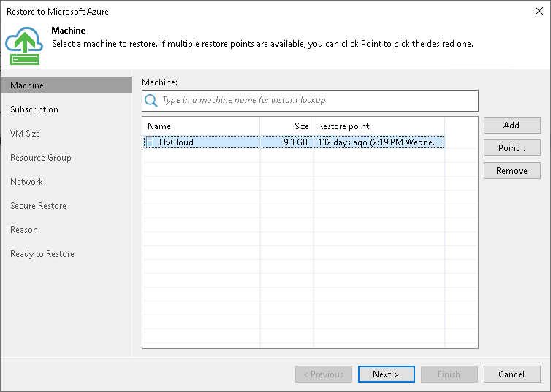
Task: Proceed with the Next button
Action: [386, 374]
